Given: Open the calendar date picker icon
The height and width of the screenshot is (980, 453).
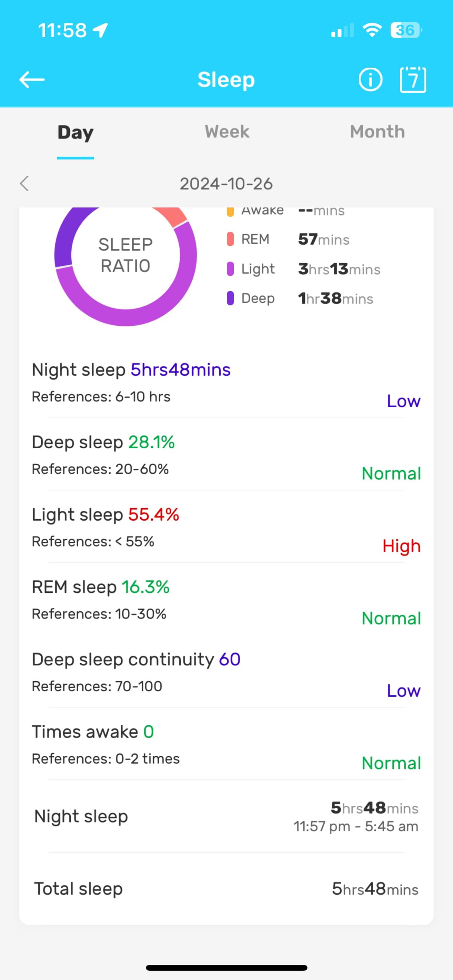Looking at the screenshot, I should pyautogui.click(x=413, y=80).
